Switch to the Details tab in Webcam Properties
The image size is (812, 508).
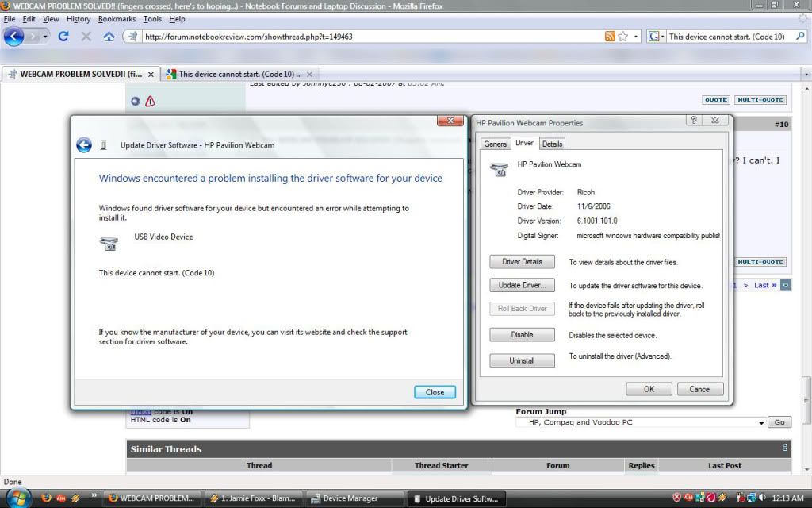(552, 144)
